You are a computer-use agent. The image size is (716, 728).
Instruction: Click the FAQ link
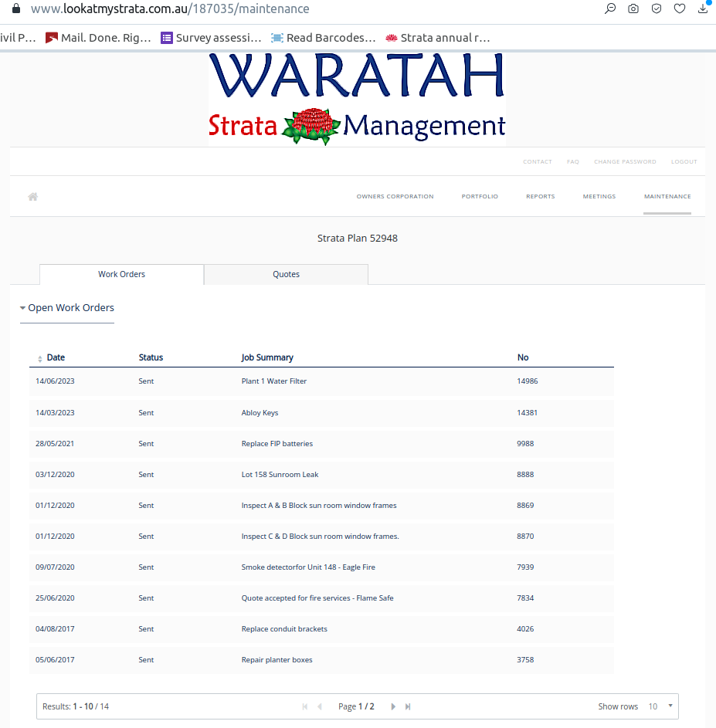pyautogui.click(x=573, y=161)
